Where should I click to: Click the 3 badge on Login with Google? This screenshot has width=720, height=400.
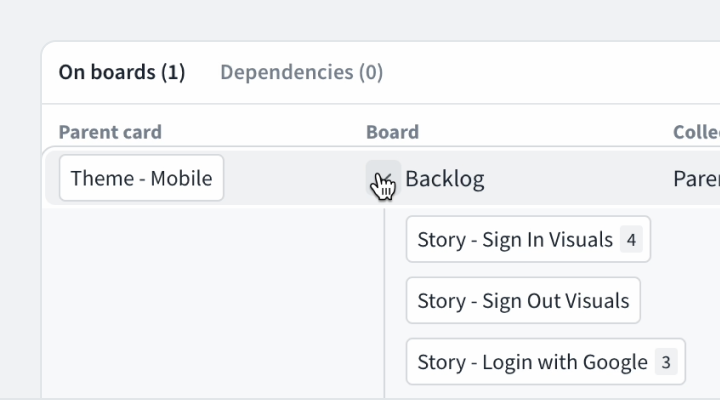pos(666,362)
